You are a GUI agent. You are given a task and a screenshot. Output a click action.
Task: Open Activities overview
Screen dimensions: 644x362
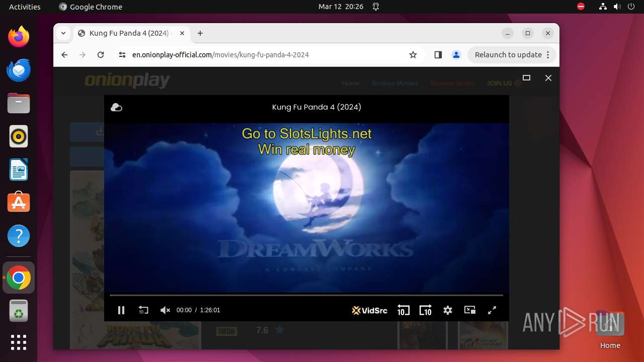point(25,7)
